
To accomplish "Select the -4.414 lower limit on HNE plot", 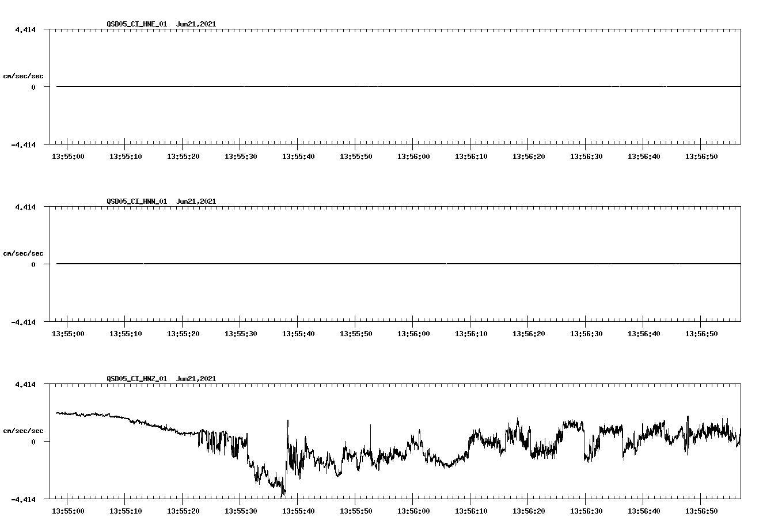I will (24, 145).
